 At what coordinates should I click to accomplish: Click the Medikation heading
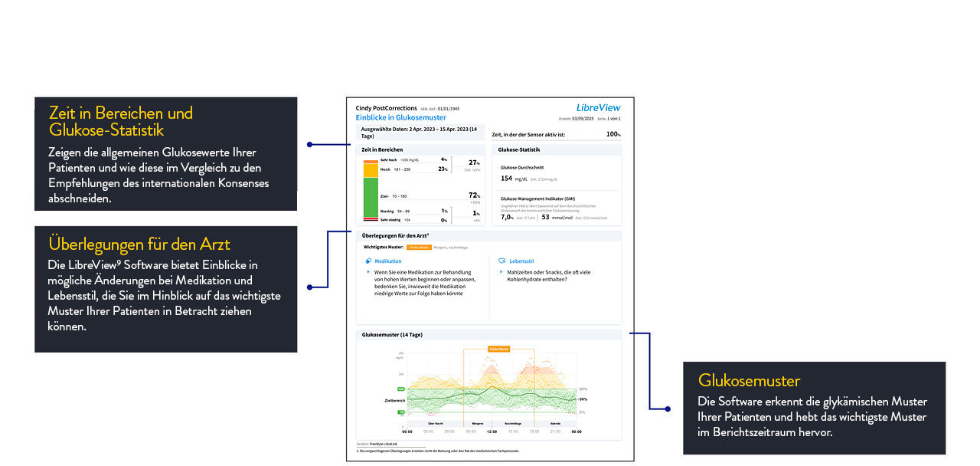(x=387, y=261)
